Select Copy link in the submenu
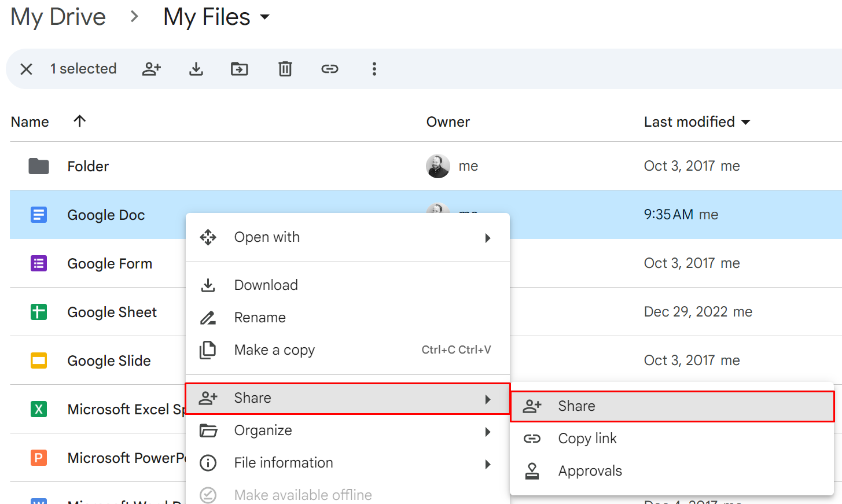The height and width of the screenshot is (504, 842). (672, 439)
